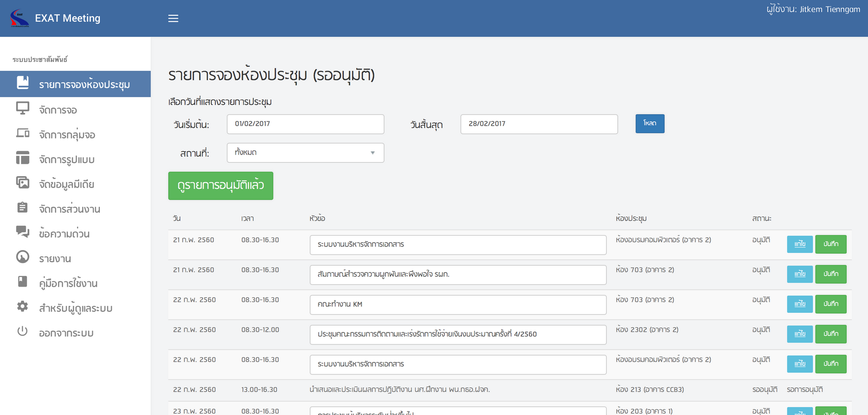Click the chat bubble icon for ข้อความด่วน
The height and width of the screenshot is (415, 868).
click(x=23, y=232)
